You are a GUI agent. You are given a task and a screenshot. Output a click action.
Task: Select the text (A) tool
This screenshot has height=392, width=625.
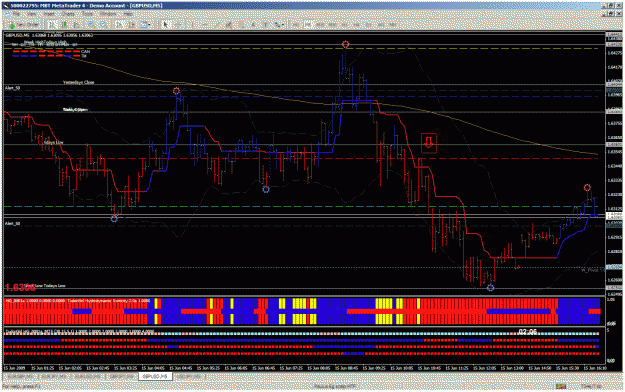(x=254, y=25)
